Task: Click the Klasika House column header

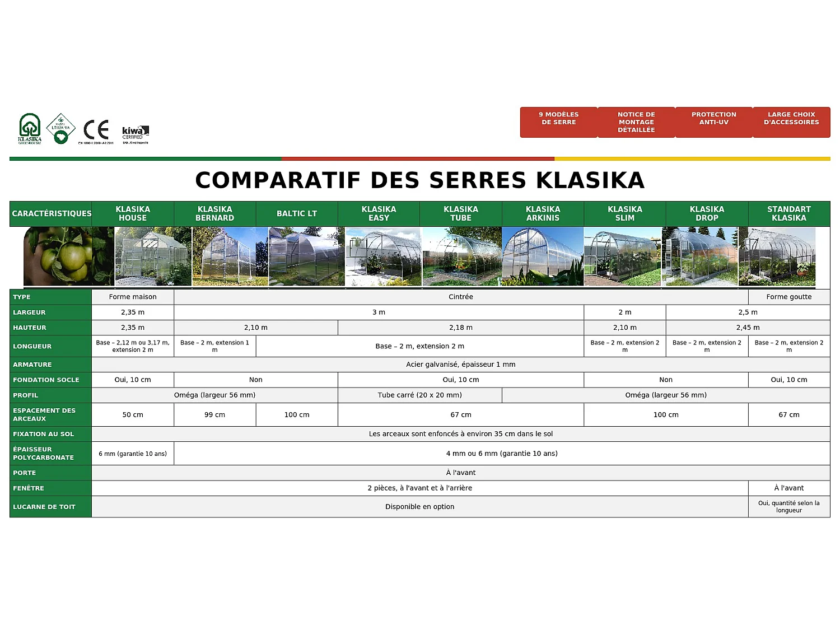Action: pyautogui.click(x=133, y=213)
